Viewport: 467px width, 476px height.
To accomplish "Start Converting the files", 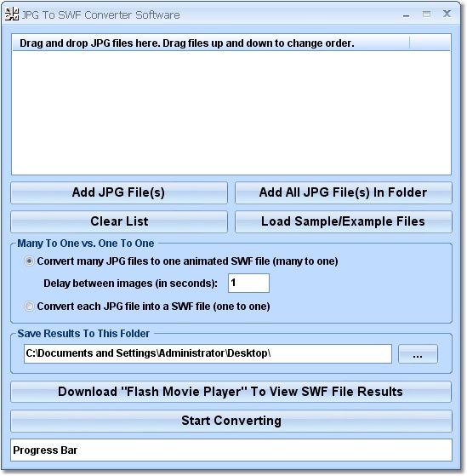I will click(x=231, y=421).
